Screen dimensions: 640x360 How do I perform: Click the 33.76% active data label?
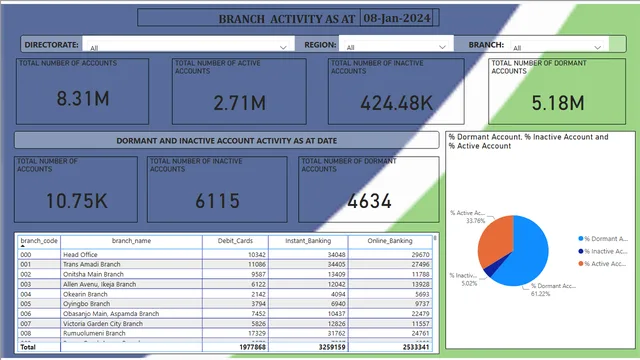[x=476, y=221]
